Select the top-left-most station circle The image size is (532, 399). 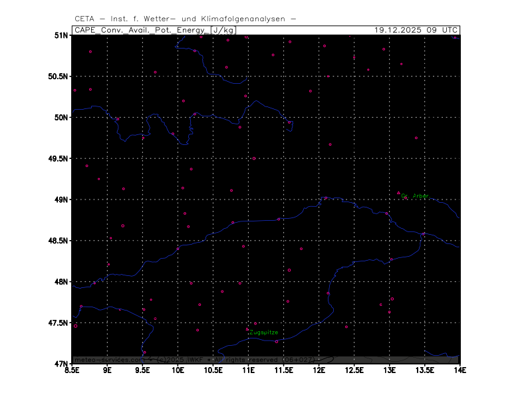(x=90, y=51)
